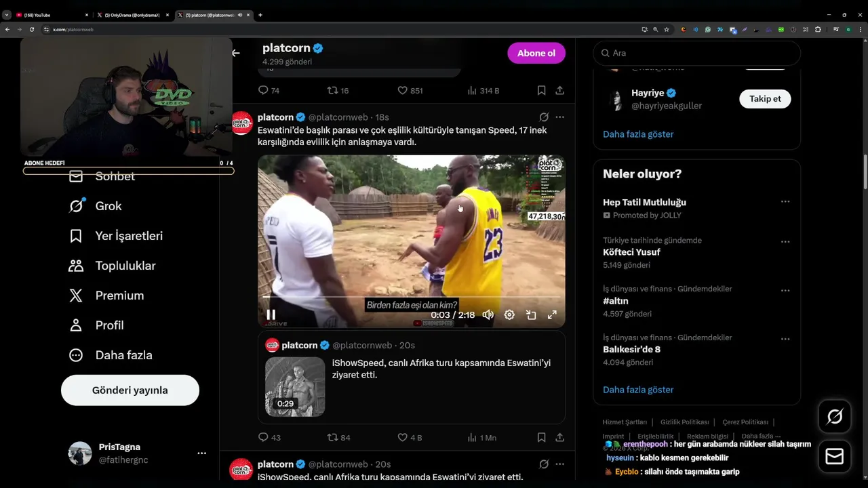
Task: Bookmark the post with 851 likes
Action: pyautogui.click(x=541, y=90)
